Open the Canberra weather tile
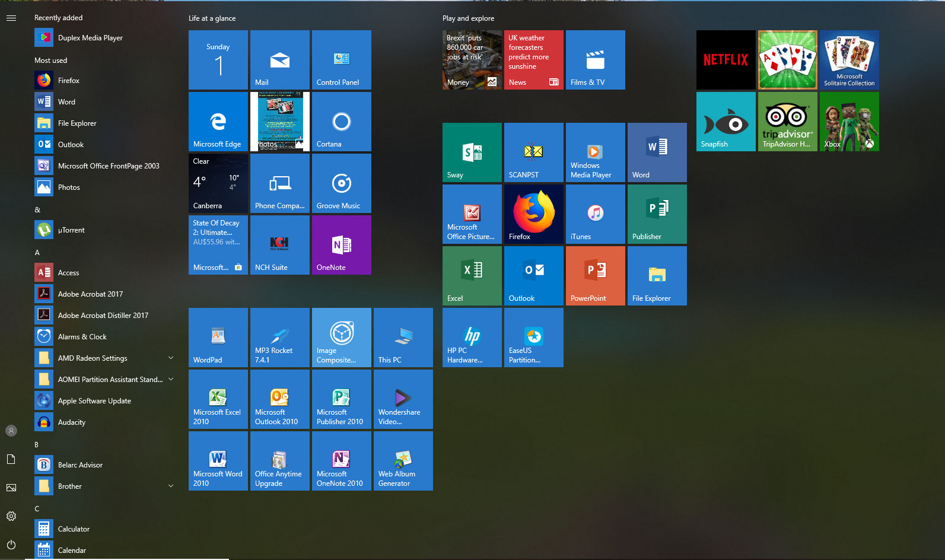The height and width of the screenshot is (560, 945). (218, 183)
